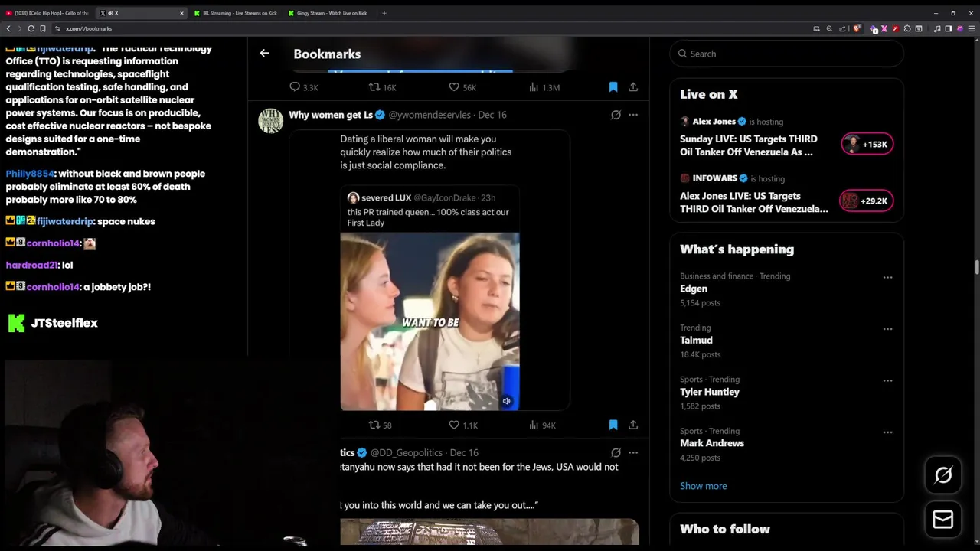Viewport: 980px width, 551px height.
Task: Mute the X tab's audio speaker icon
Action: [110, 13]
